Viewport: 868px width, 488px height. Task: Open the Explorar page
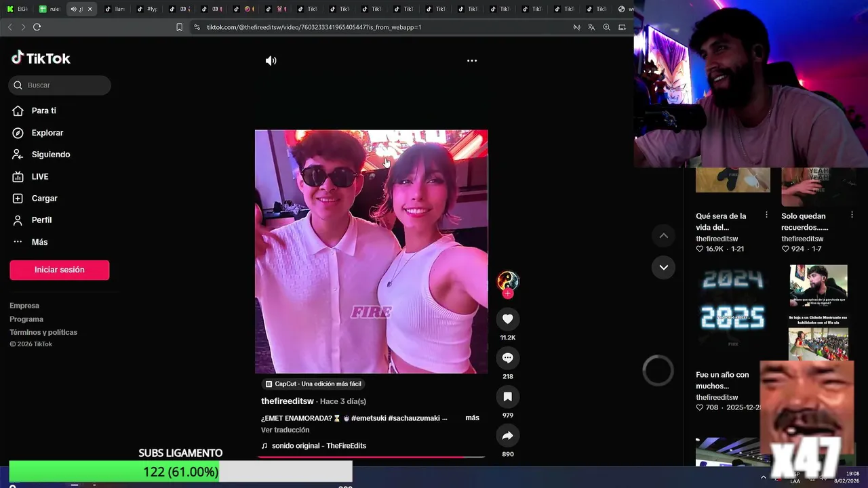pos(47,133)
